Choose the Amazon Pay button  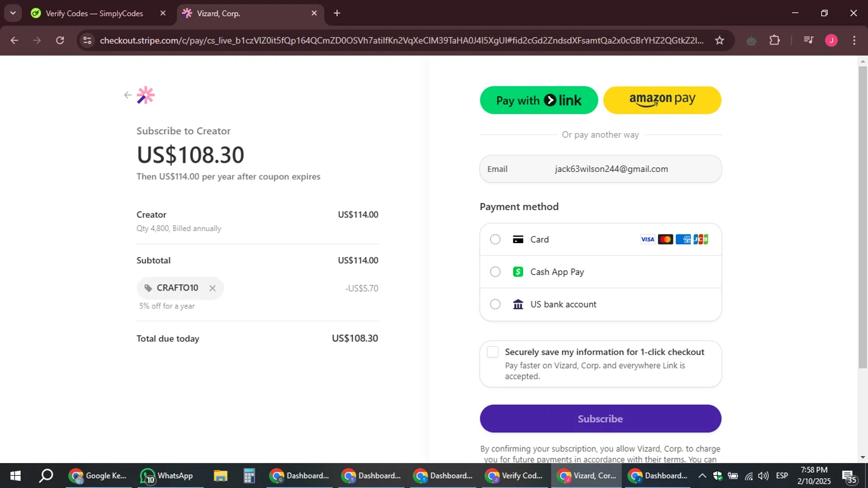pyautogui.click(x=662, y=100)
